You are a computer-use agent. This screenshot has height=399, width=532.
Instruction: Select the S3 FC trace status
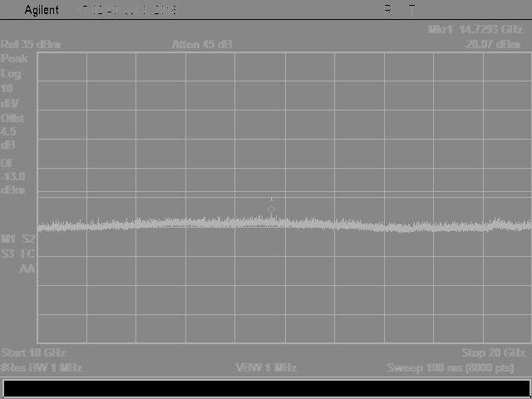(18, 254)
